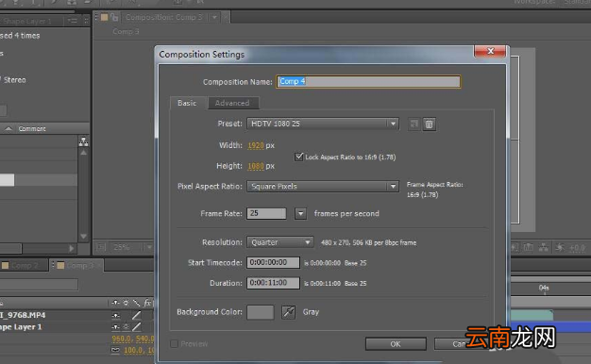Click the reset exposure icon in viewer
Image resolution: width=591 pixels, height=364 pixels.
[560, 247]
